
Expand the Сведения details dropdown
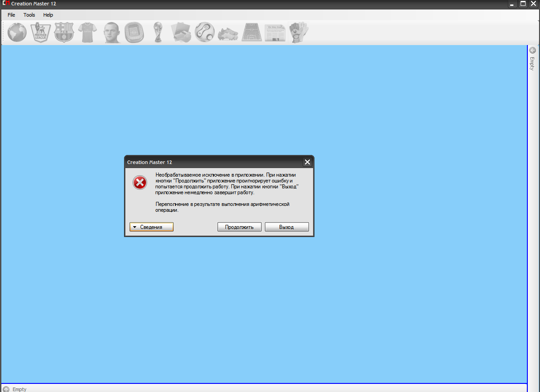click(152, 227)
